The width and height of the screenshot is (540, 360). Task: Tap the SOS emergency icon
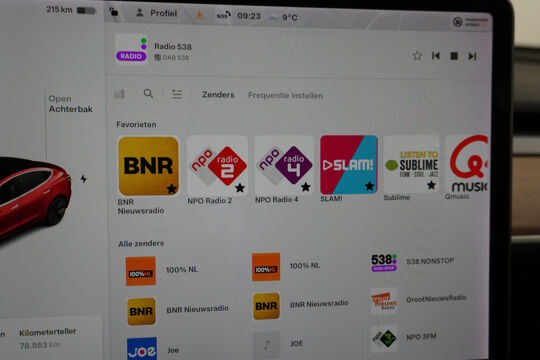pyautogui.click(x=223, y=16)
